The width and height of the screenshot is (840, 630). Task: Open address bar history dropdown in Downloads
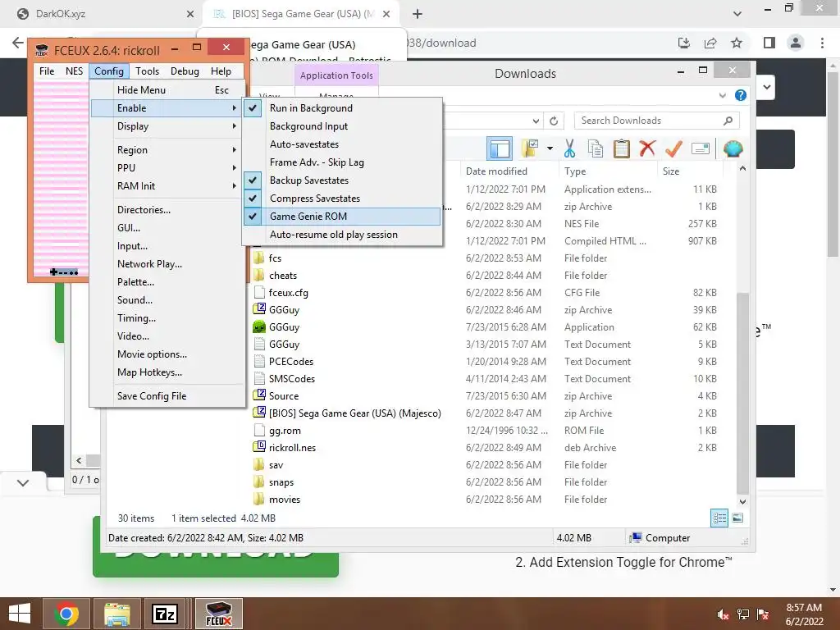536,121
